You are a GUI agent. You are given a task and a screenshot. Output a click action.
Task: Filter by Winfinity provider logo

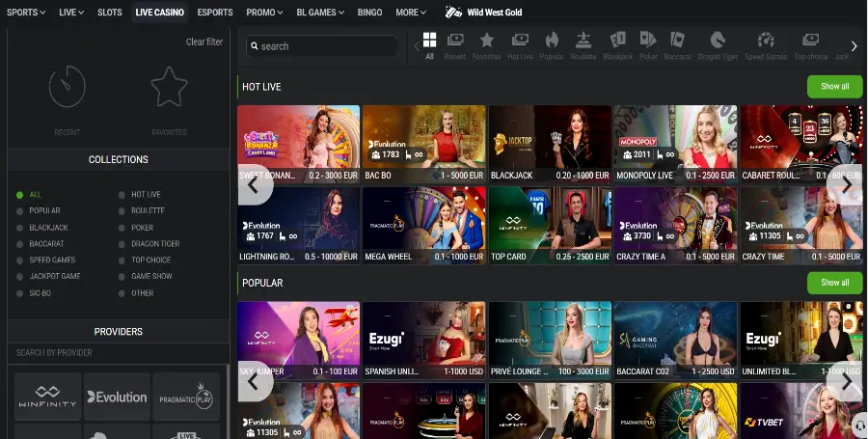[47, 397]
